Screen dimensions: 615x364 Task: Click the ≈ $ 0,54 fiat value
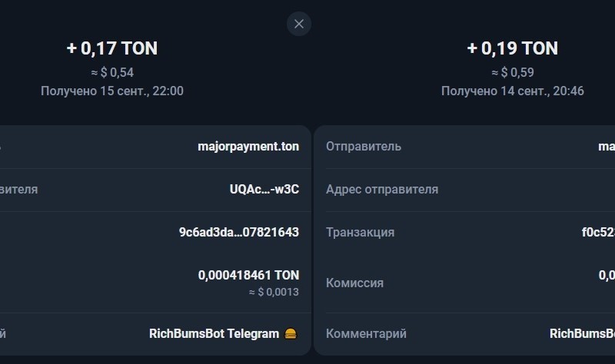click(x=112, y=73)
